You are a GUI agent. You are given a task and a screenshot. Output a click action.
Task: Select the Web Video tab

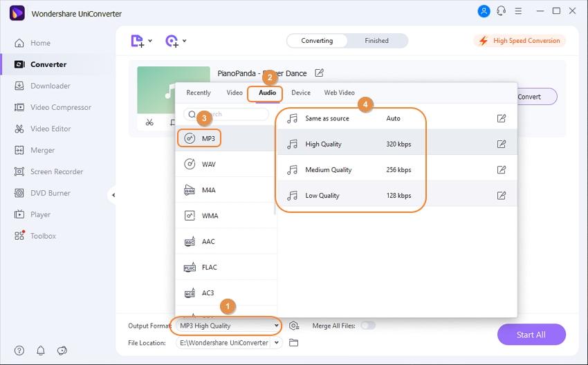coord(339,93)
